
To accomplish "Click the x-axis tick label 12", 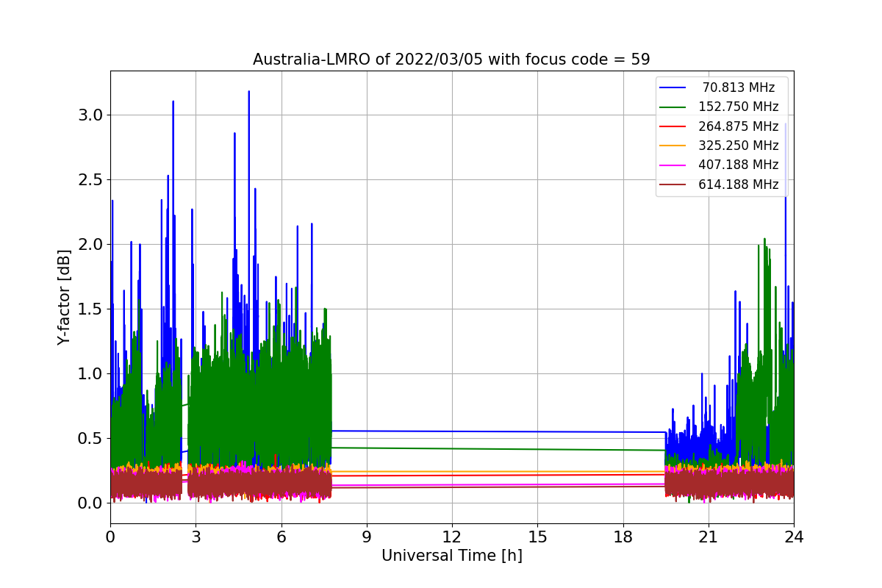I will click(452, 537).
